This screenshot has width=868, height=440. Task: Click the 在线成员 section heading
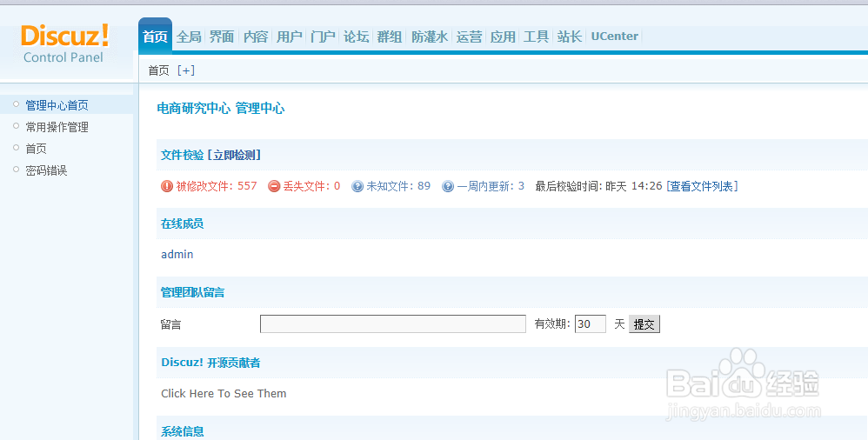[182, 223]
